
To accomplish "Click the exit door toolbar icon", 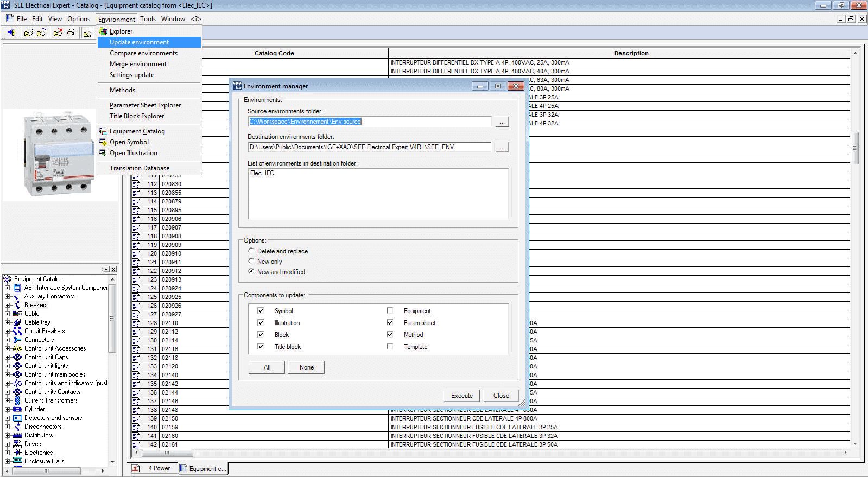I will tap(11, 33).
